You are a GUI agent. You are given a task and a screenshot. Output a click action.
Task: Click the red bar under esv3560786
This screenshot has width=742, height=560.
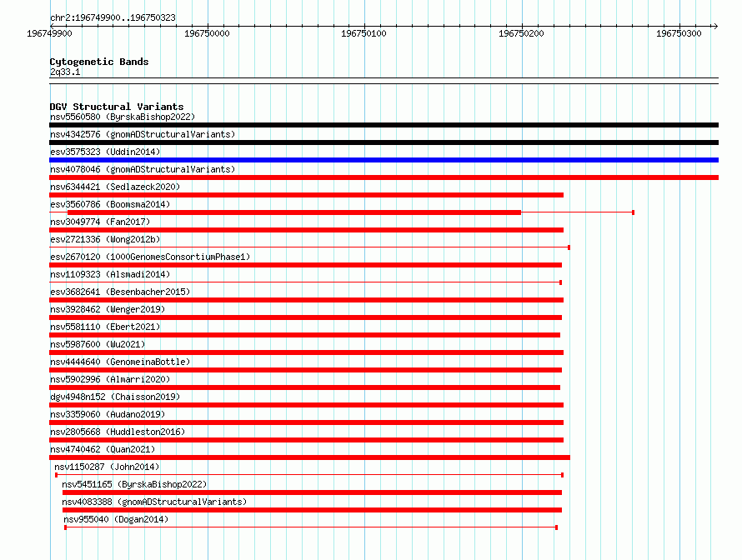(x=294, y=212)
